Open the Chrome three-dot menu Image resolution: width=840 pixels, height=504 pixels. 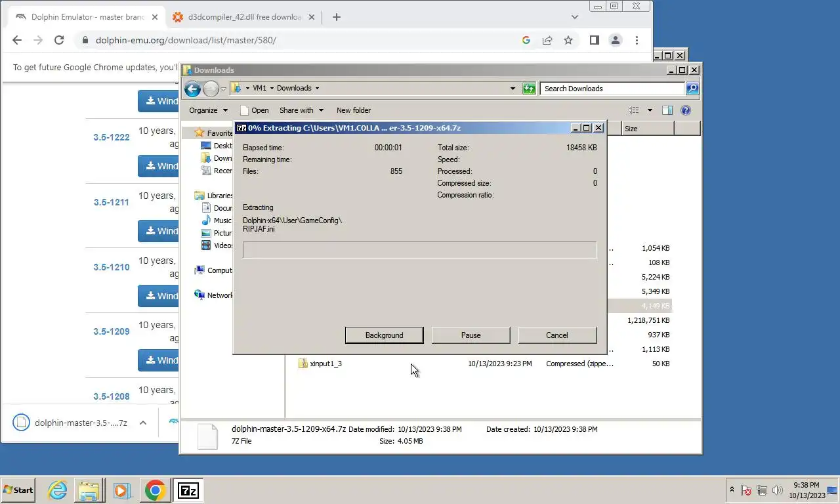pyautogui.click(x=637, y=40)
